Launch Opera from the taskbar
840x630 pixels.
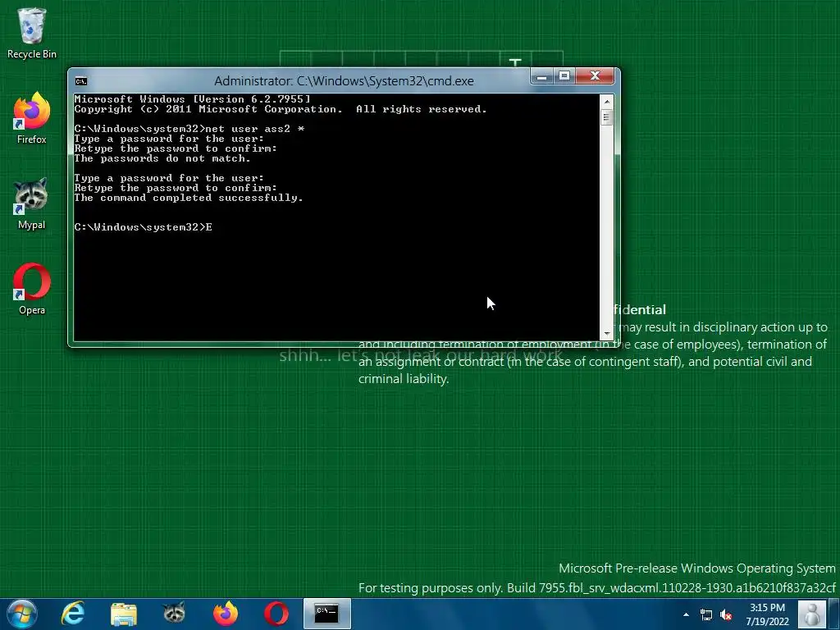click(x=276, y=614)
